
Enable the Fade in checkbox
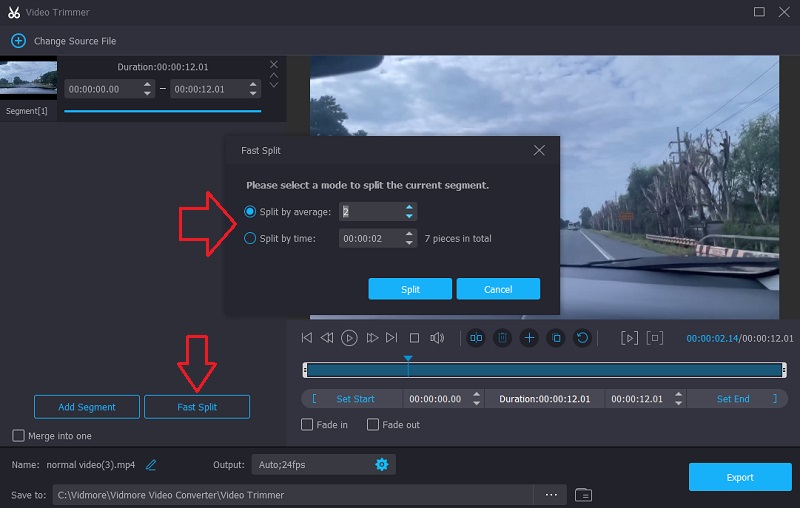[x=308, y=425]
